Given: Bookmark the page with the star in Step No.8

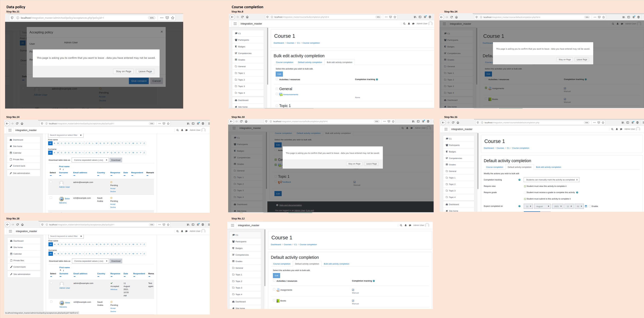Looking at the screenshot, I should pos(395,17).
